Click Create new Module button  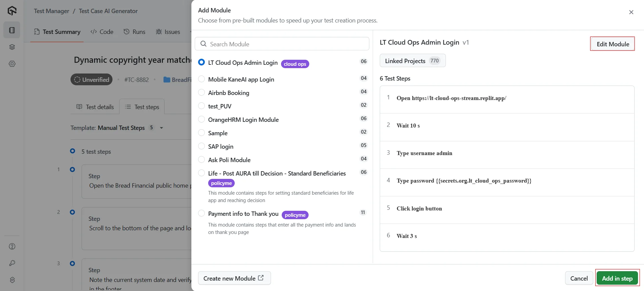coord(234,278)
